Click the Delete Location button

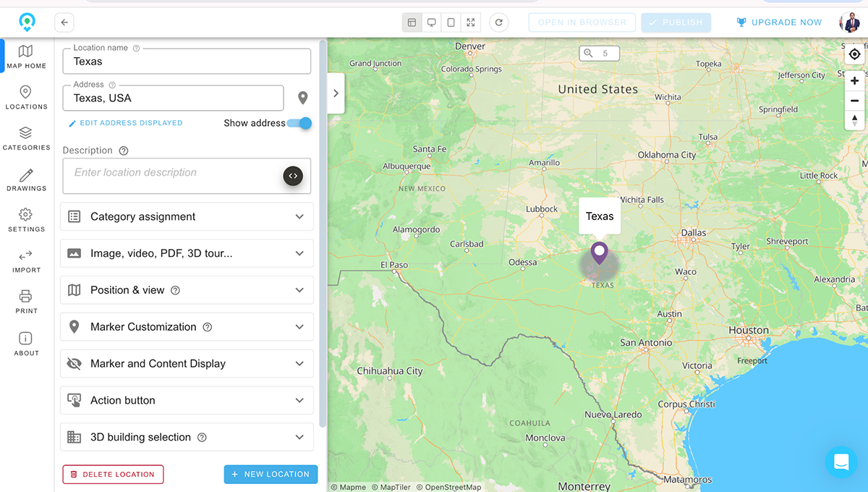point(113,474)
